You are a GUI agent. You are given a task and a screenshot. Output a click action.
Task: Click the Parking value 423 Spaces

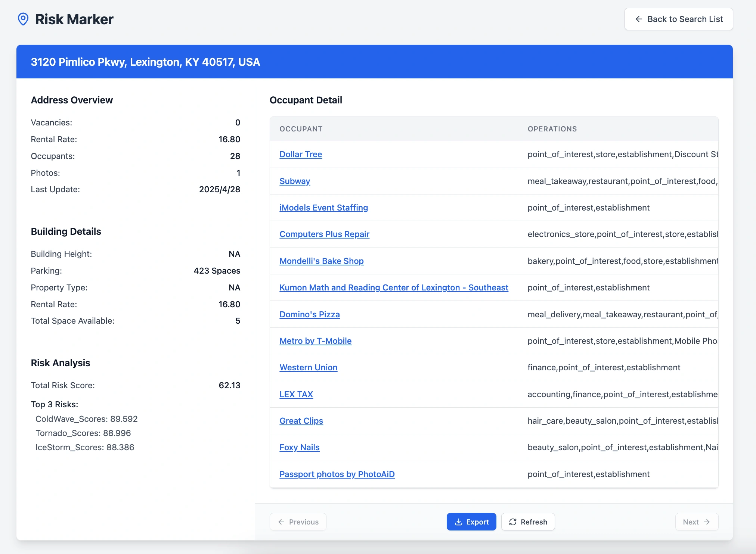click(x=217, y=271)
